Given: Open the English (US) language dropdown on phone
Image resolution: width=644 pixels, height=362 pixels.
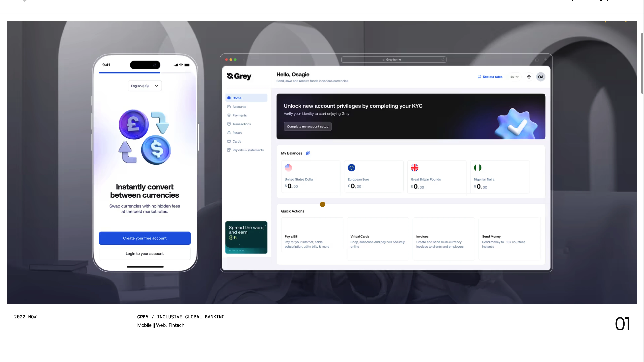Looking at the screenshot, I should click(145, 86).
